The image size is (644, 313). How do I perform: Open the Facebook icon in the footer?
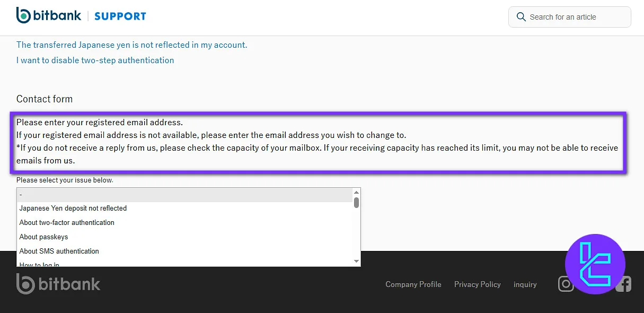(x=624, y=284)
